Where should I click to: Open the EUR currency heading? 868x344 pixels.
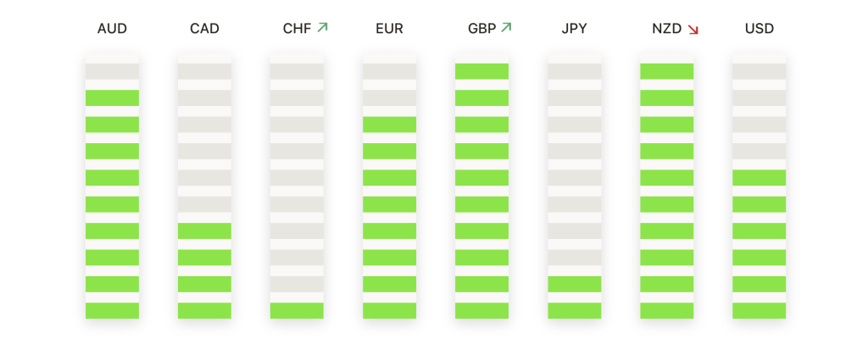[x=389, y=29]
